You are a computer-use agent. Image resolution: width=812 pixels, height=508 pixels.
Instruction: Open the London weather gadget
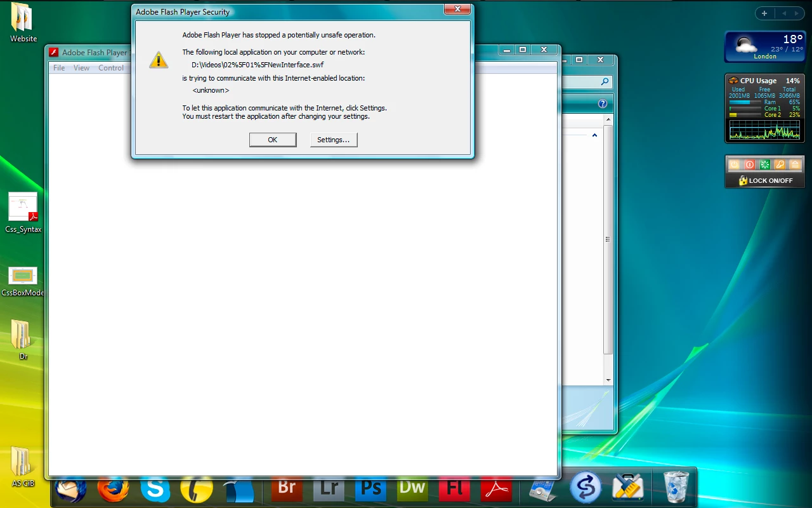[x=764, y=47]
